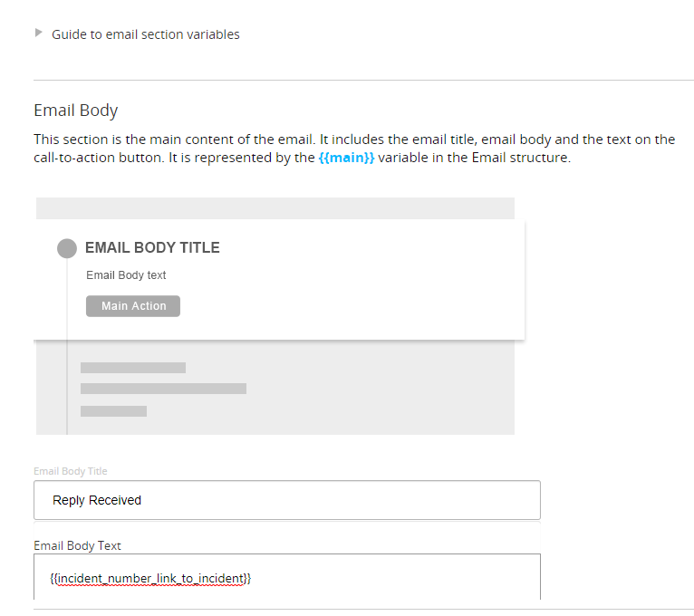Select the gray circle icon beside the email title
Viewport: 694px width, 616px height.
pos(67,248)
